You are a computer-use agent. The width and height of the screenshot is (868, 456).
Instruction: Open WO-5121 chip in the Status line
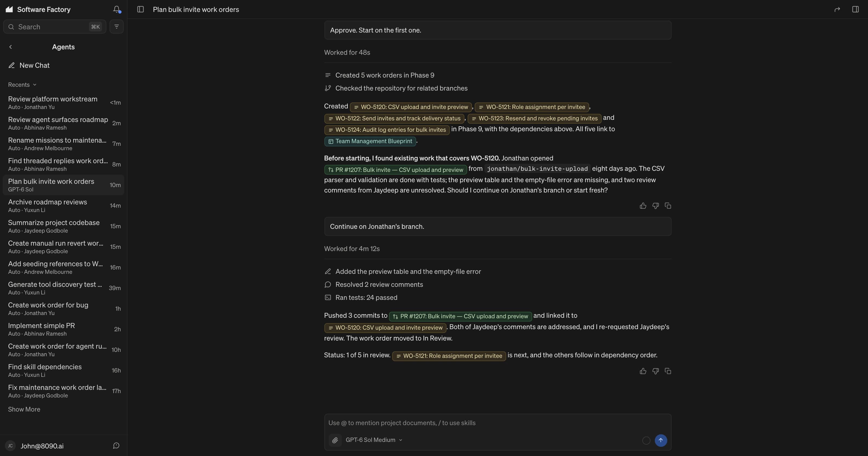click(449, 356)
